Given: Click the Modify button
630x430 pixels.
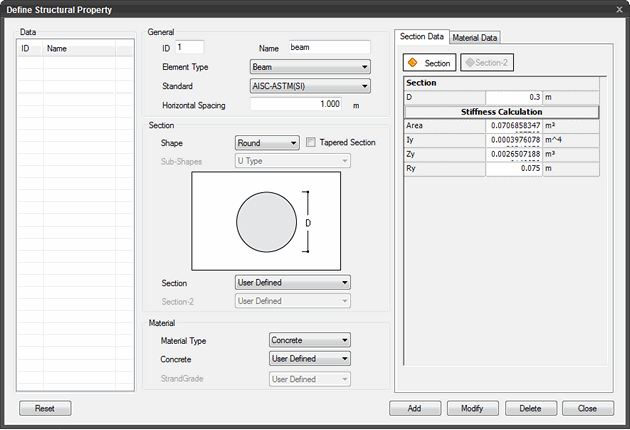Looking at the screenshot, I should point(472,409).
